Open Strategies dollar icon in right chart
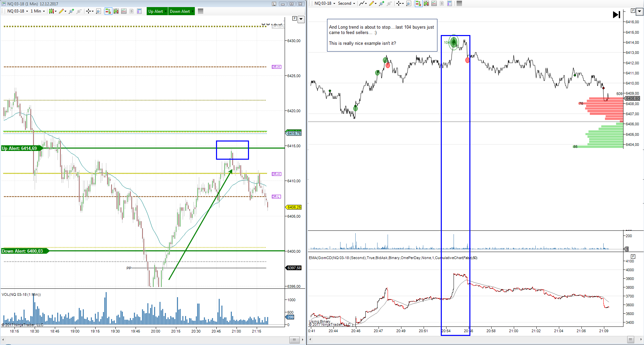The height and width of the screenshot is (345, 644). click(442, 3)
